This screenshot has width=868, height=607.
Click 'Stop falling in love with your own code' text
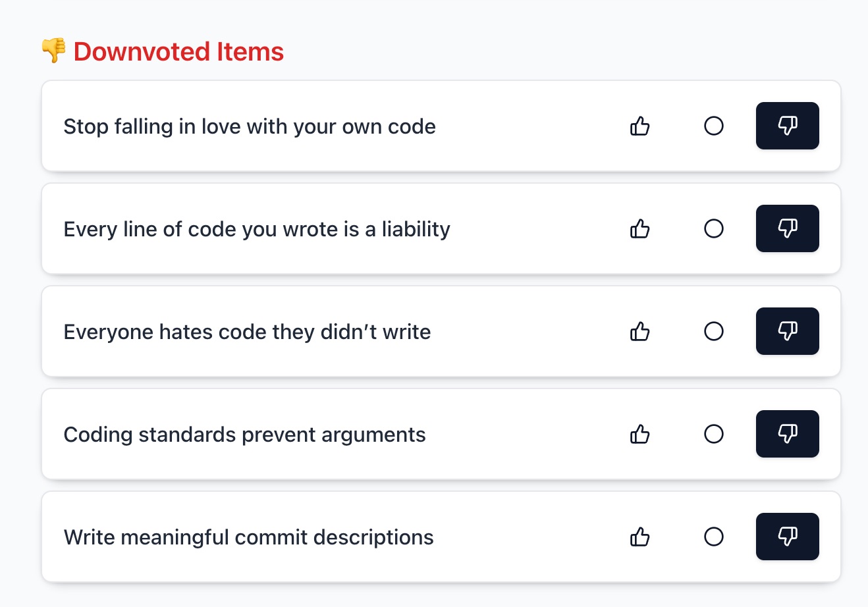point(250,126)
